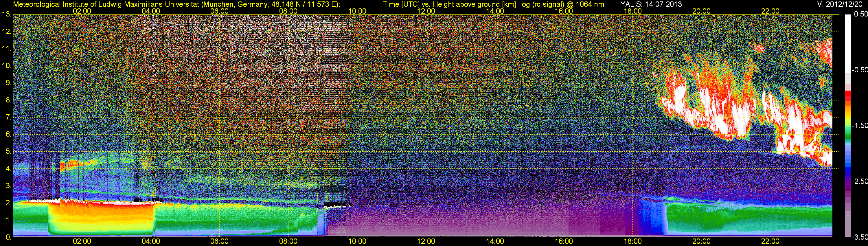Click the 08:00 label on the bottom time axis
Screen dimensions: 868x246
(288, 241)
